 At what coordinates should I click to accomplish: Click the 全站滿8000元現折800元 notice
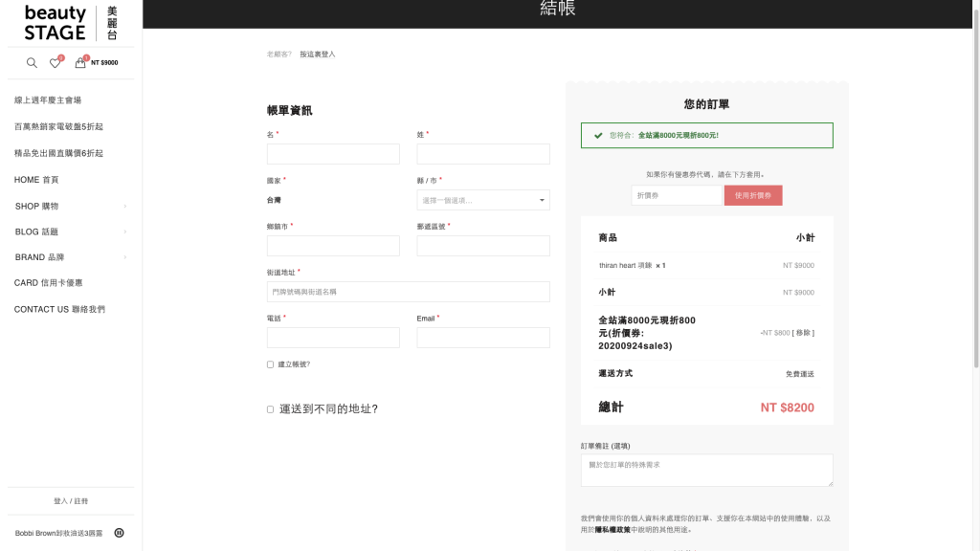point(707,136)
